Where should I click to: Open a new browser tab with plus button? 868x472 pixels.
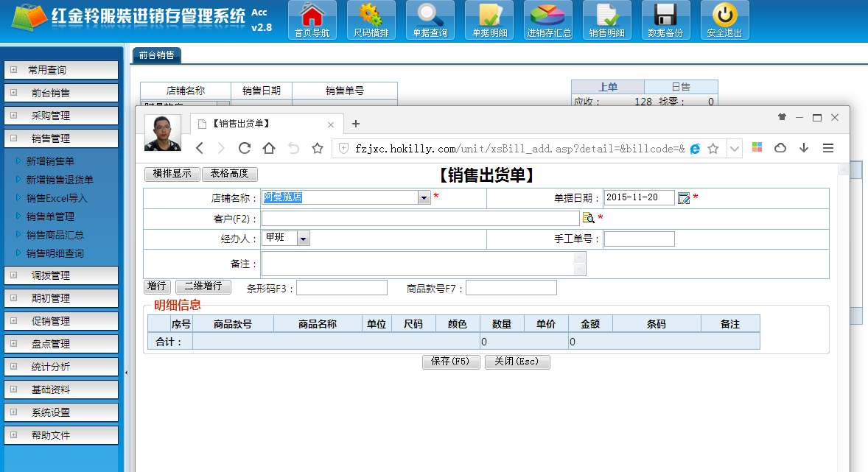[x=356, y=124]
